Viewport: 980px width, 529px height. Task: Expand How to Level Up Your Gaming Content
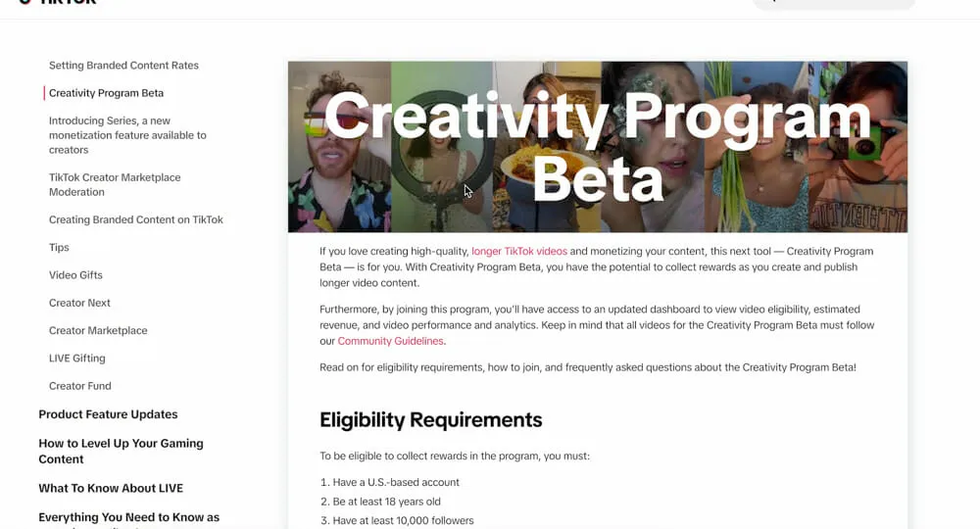point(121,451)
